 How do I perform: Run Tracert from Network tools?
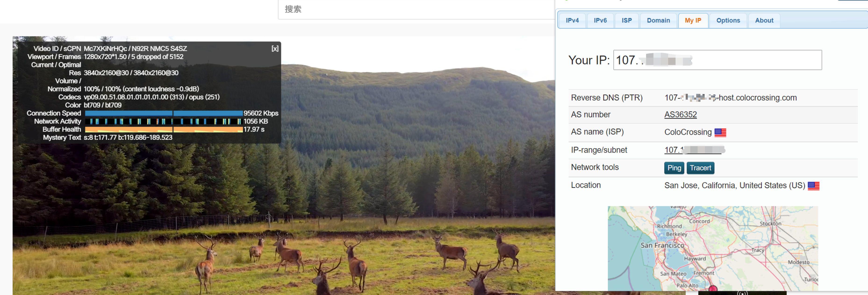tap(700, 168)
